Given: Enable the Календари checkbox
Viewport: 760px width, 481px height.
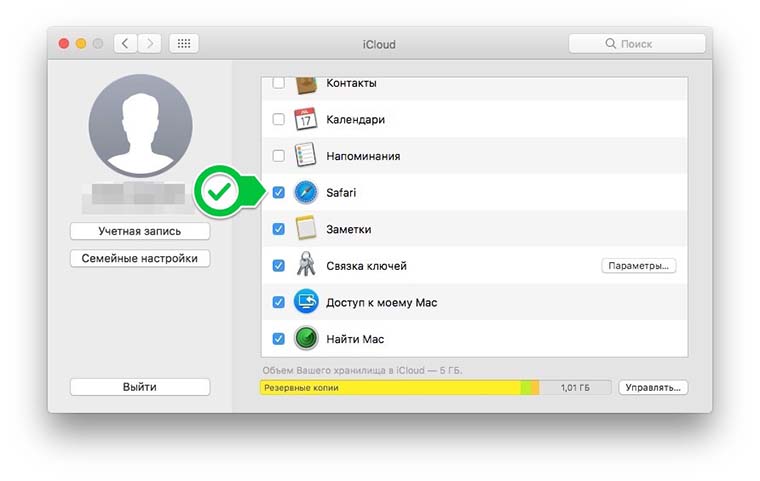Looking at the screenshot, I should (278, 119).
